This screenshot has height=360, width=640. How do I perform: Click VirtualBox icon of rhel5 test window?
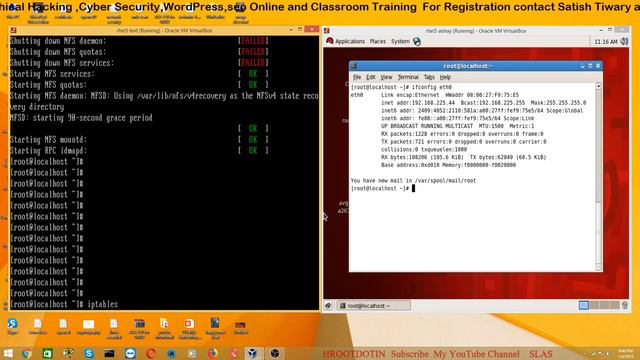13,30
